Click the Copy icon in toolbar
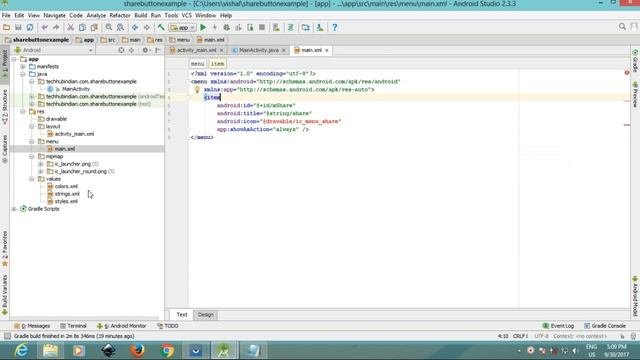The height and width of the screenshot is (360, 640). 82,27
